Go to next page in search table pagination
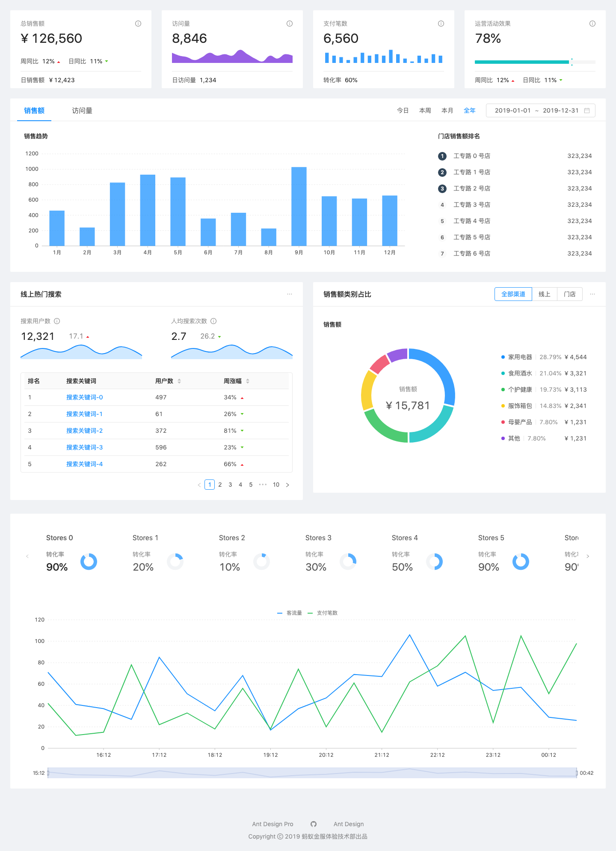Screen dimensions: 616x851 [287, 485]
